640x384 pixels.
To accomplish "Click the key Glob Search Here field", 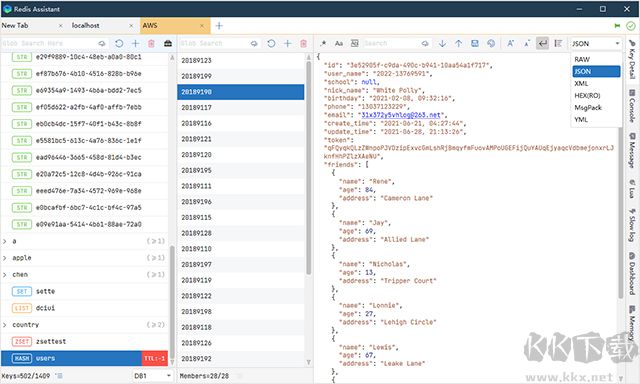I will point(49,43).
